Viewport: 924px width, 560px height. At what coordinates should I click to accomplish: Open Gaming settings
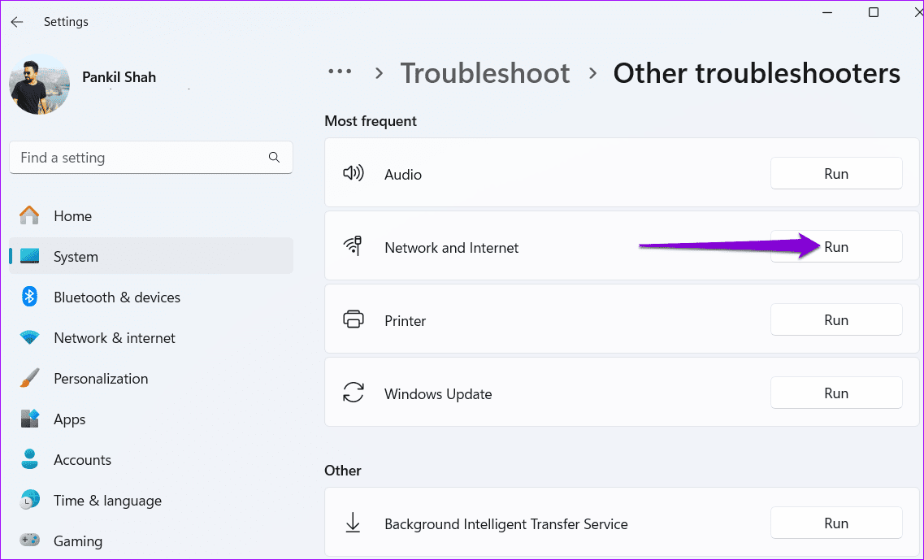tap(151, 540)
